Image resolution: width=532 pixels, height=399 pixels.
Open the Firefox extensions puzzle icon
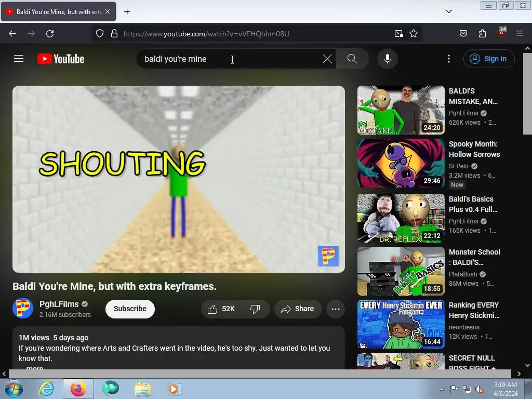[482, 34]
